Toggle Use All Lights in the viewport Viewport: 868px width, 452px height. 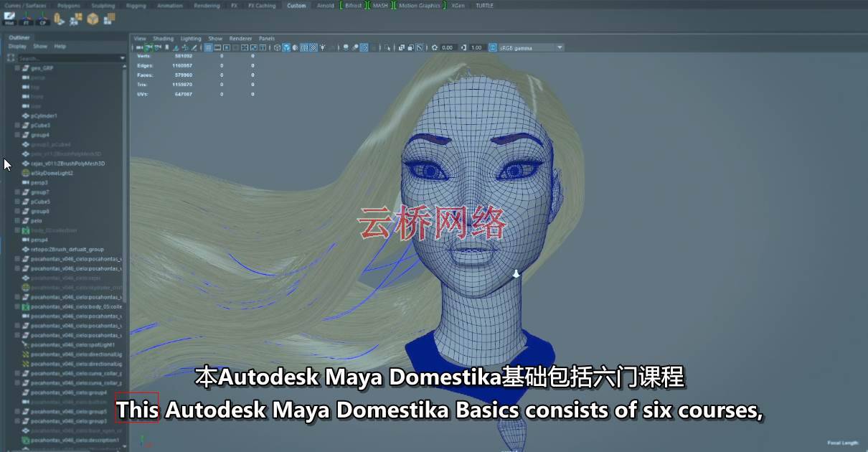point(323,47)
